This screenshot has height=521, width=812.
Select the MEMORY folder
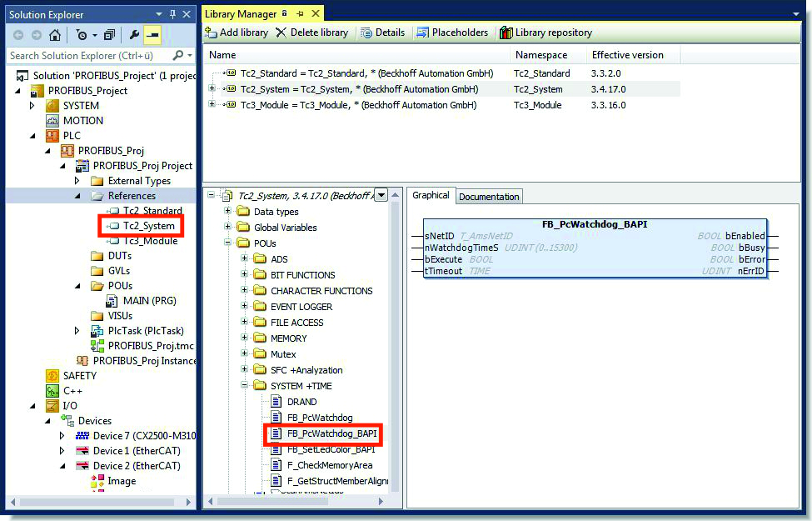[288, 338]
